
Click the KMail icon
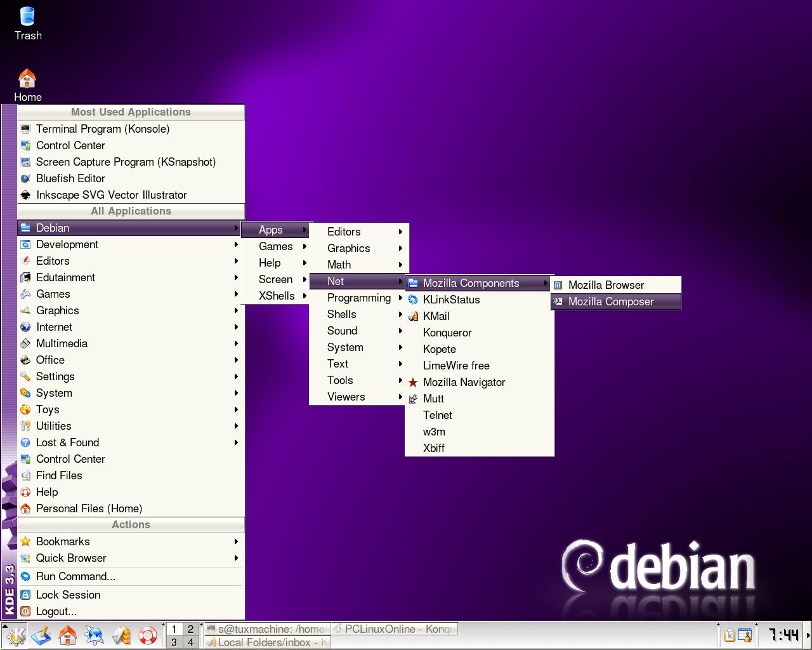coord(413,316)
